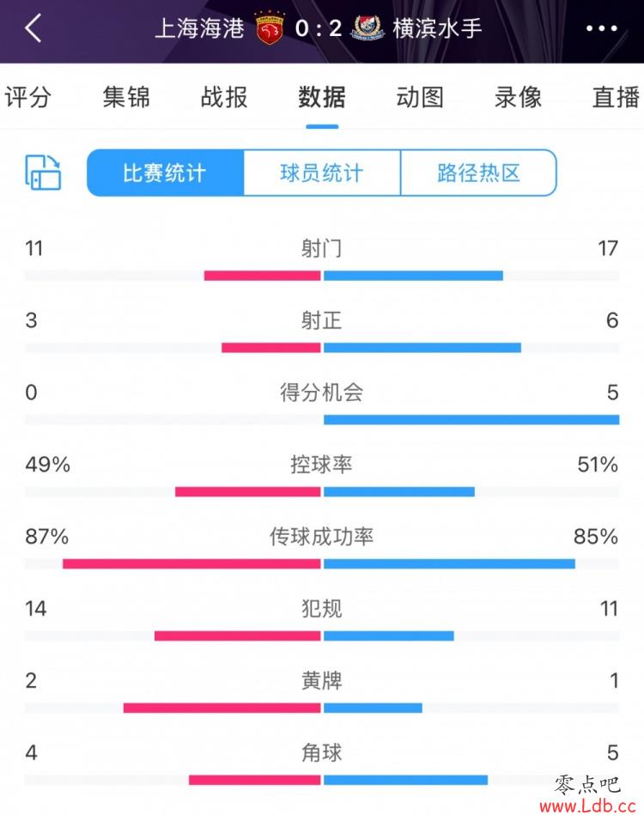Viewport: 644px width, 815px height.
Task: Select the 数据 tab
Action: pos(322,97)
